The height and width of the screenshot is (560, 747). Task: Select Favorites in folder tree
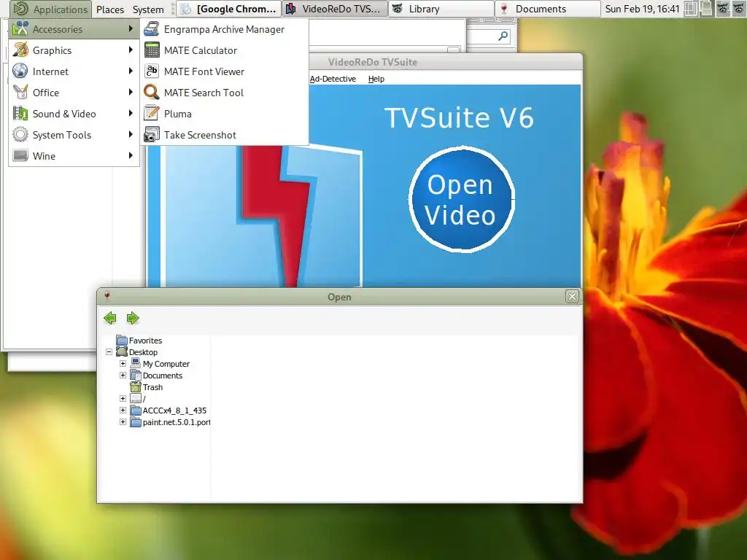point(145,341)
